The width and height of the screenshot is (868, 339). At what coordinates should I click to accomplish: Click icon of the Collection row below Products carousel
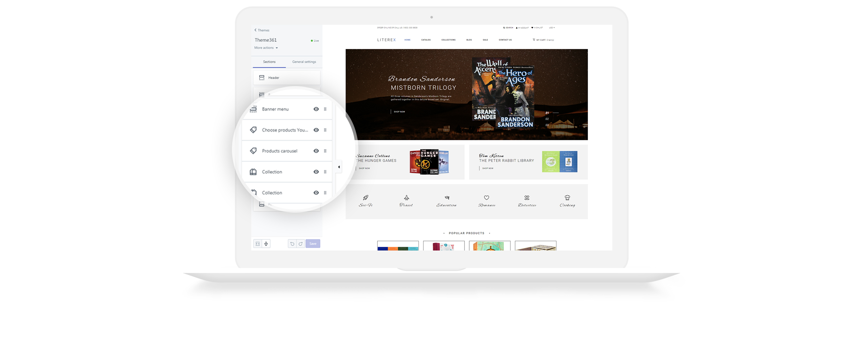253,172
